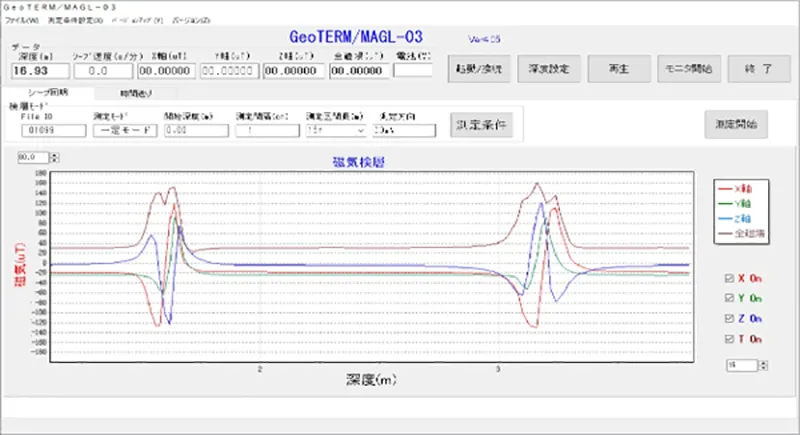The height and width of the screenshot is (435, 800).
Task: Click the spinner arrows below the T On checkbox
Action: pyautogui.click(x=765, y=366)
